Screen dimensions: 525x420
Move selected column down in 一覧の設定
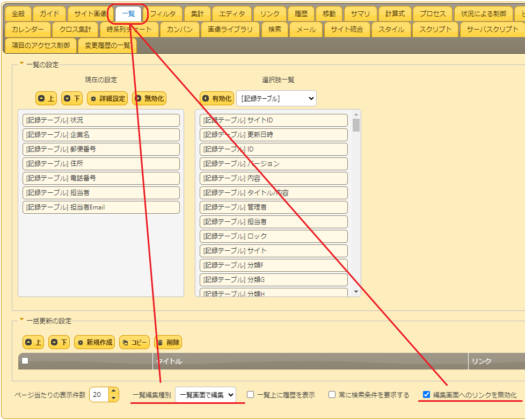71,98
